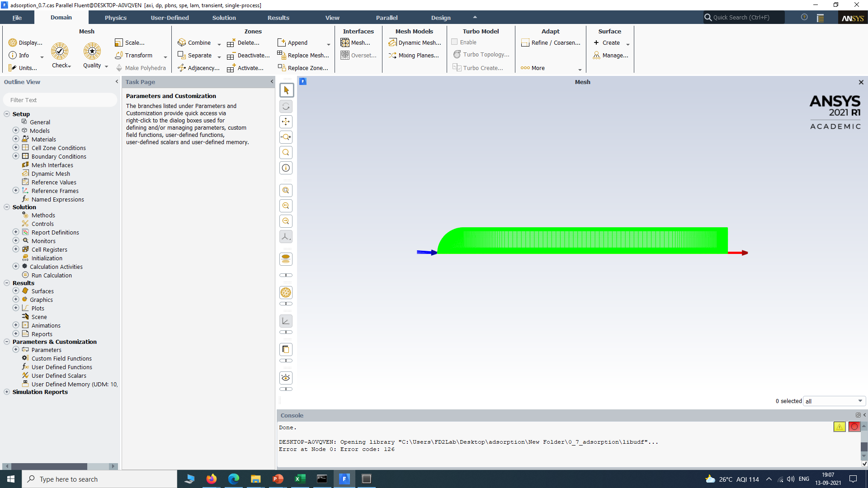
Task: Expand Cell Zone Conditions node
Action: coord(16,148)
